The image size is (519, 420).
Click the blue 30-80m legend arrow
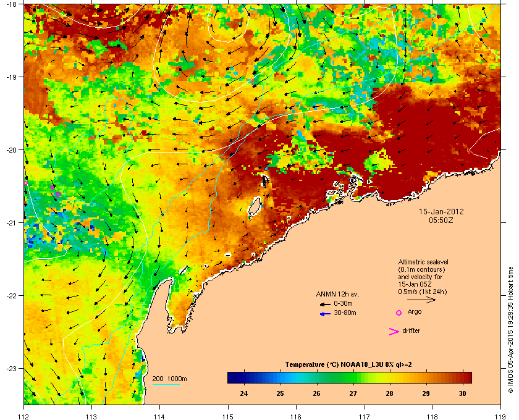tap(325, 314)
